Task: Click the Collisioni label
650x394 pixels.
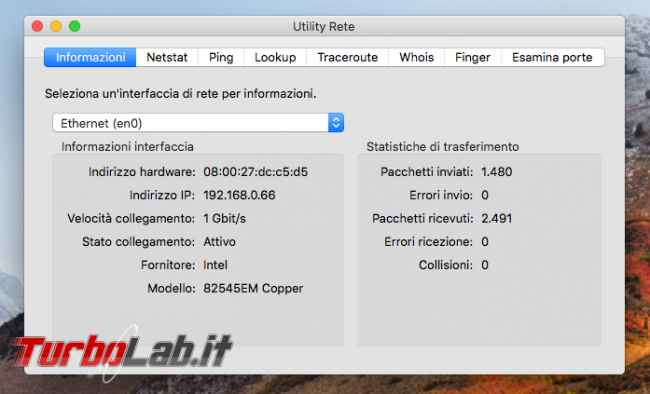Action: point(446,265)
